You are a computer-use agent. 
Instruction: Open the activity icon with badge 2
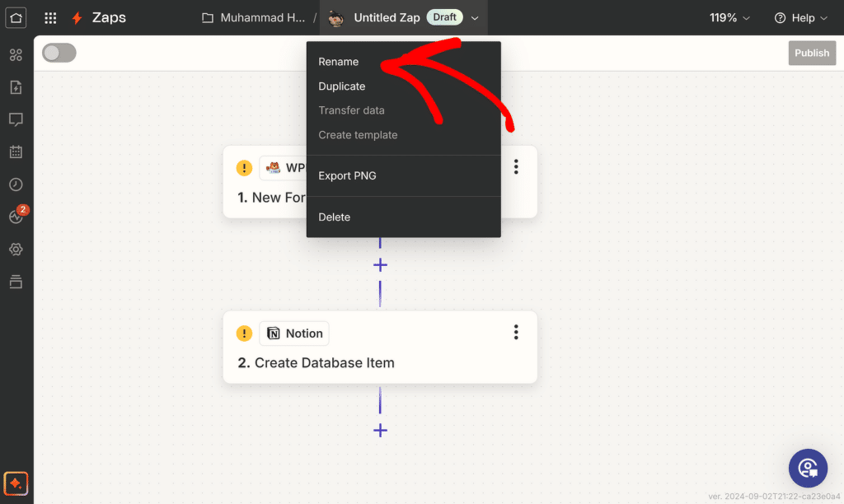tap(16, 216)
